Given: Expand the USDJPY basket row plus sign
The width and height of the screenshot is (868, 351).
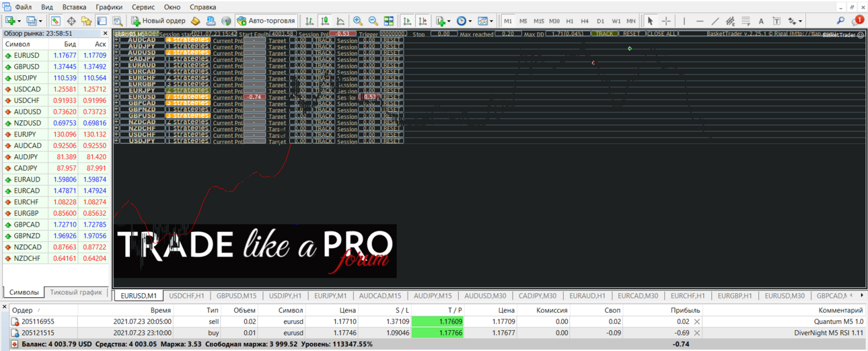Looking at the screenshot, I should point(117,141).
